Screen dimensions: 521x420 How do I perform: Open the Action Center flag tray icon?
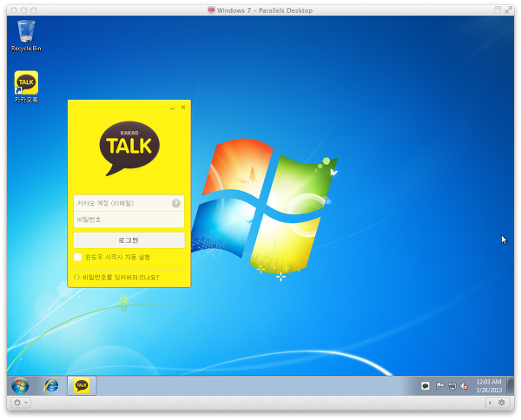point(439,386)
